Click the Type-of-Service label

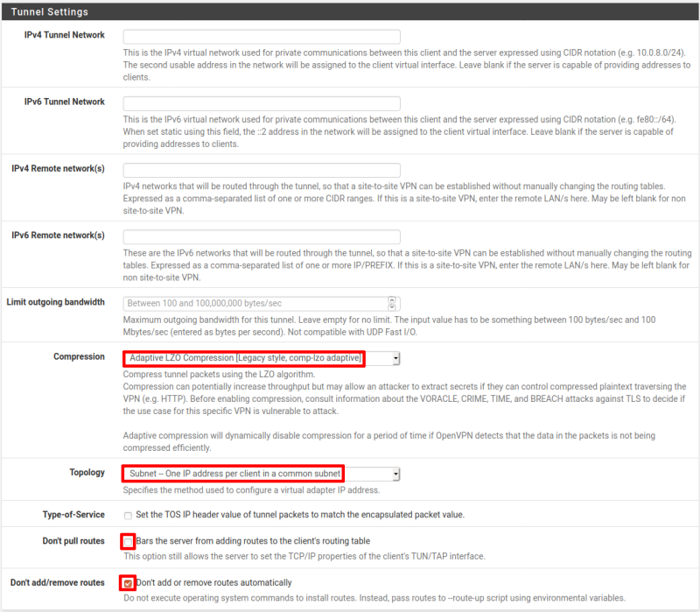[x=73, y=515]
